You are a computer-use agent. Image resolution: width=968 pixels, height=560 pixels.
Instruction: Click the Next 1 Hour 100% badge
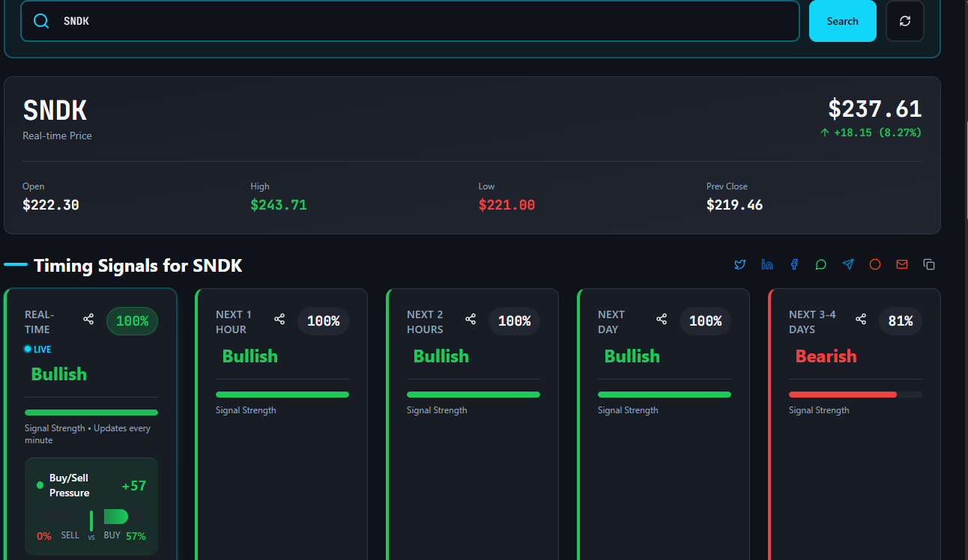tap(324, 321)
